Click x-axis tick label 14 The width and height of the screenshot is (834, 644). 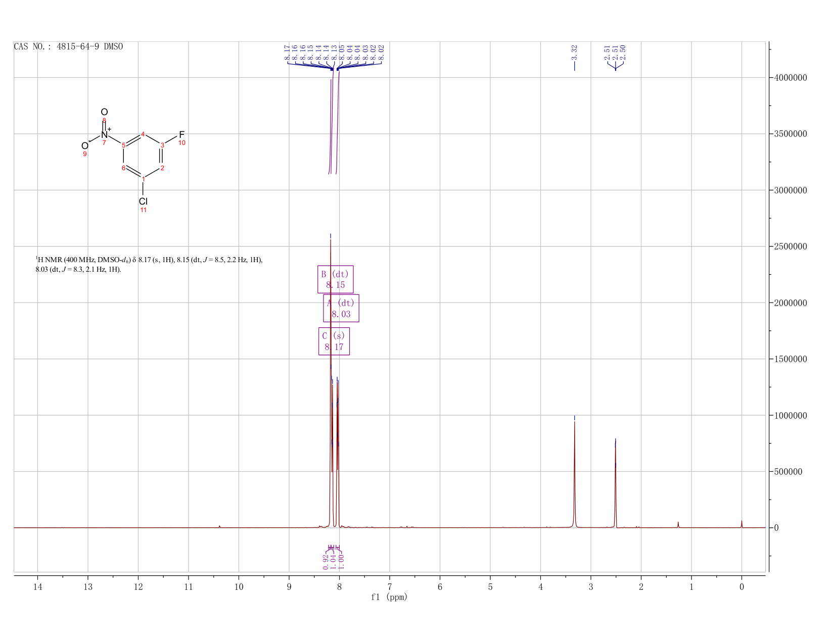37,586
